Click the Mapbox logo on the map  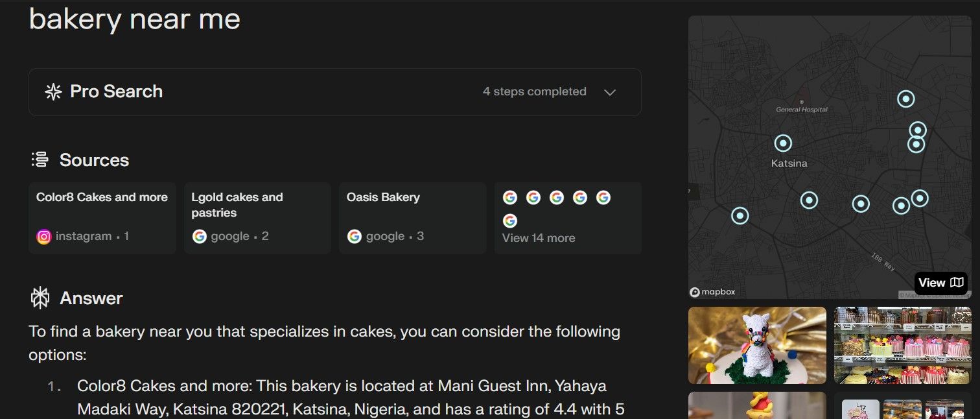click(x=712, y=291)
